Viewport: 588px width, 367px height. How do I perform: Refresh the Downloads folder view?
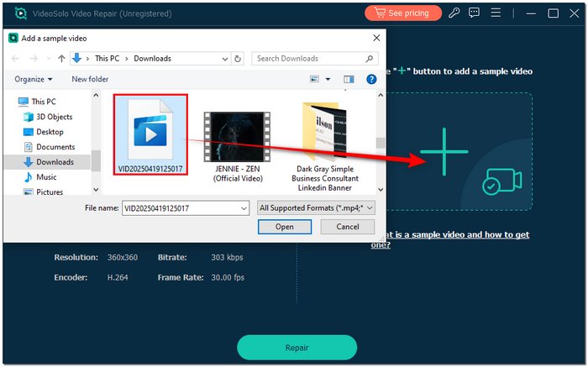238,59
